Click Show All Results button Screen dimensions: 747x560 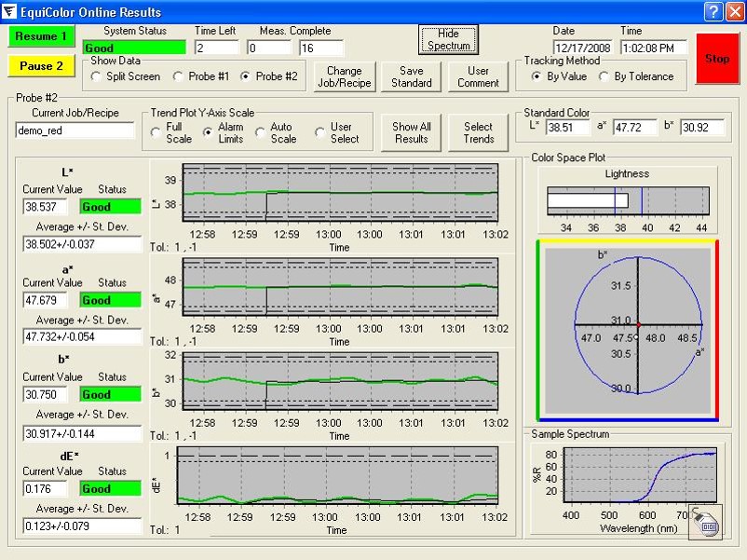(x=411, y=133)
